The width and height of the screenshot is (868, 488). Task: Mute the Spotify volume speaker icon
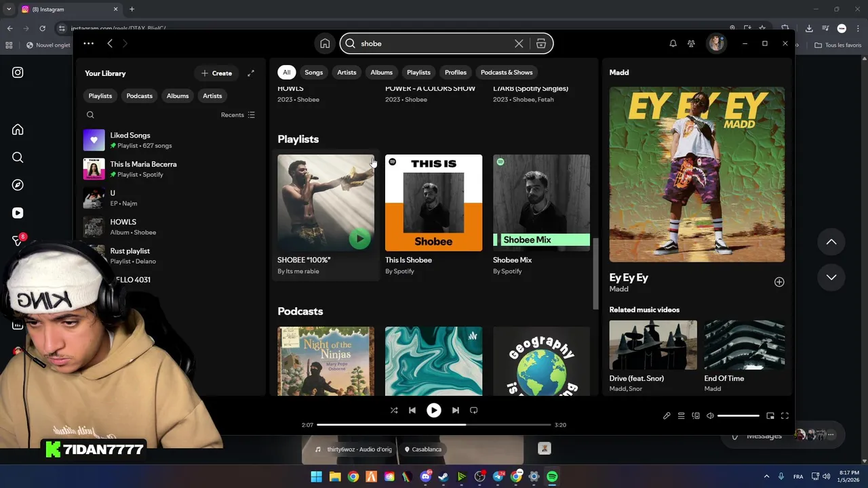click(x=710, y=415)
